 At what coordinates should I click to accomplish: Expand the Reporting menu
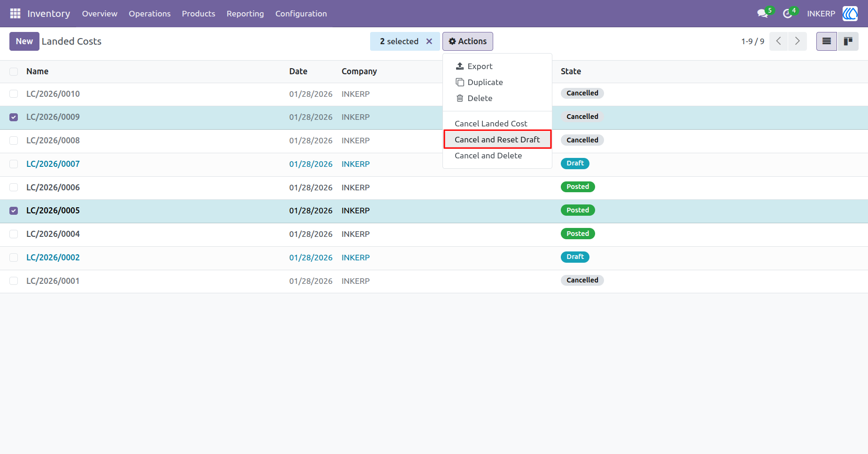[x=245, y=14]
